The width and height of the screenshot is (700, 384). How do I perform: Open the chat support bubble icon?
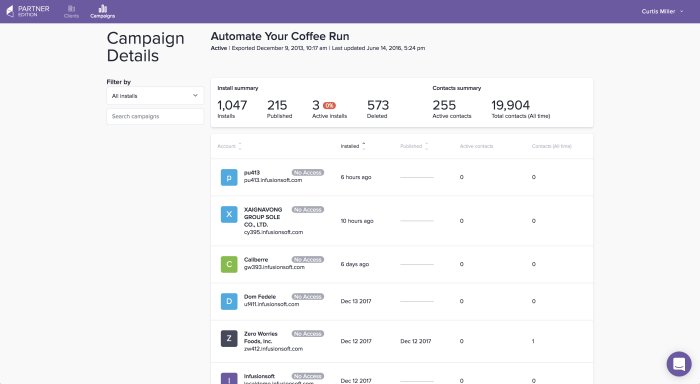click(679, 363)
